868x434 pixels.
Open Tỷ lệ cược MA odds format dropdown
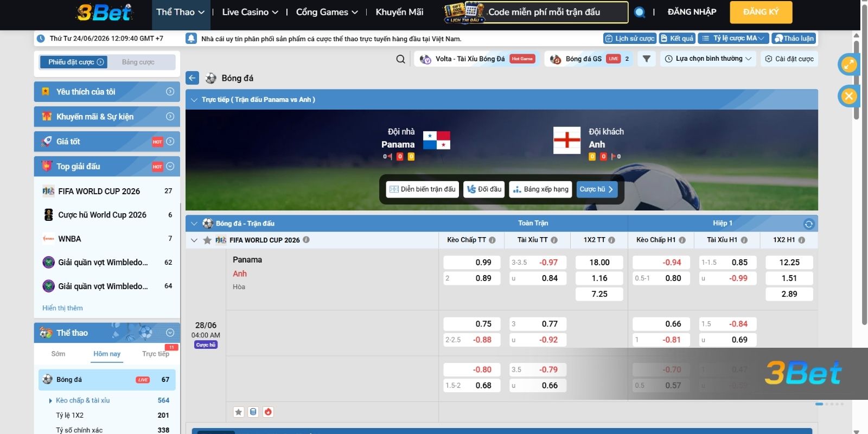click(733, 39)
